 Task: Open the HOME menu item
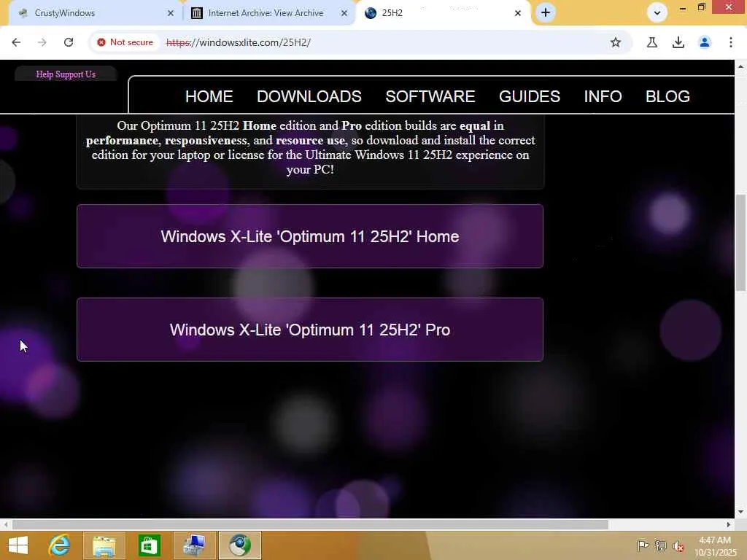pos(209,97)
